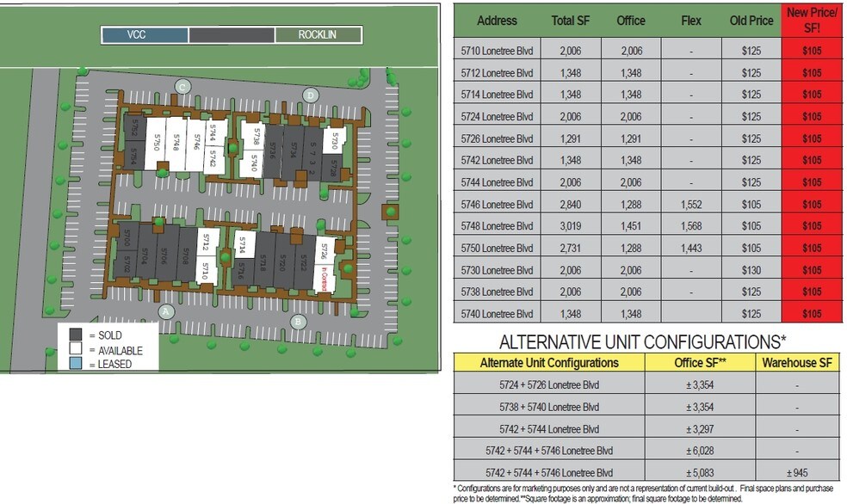
Task: Click the 5746 Lonetree Blvd address cell
Action: (x=498, y=205)
